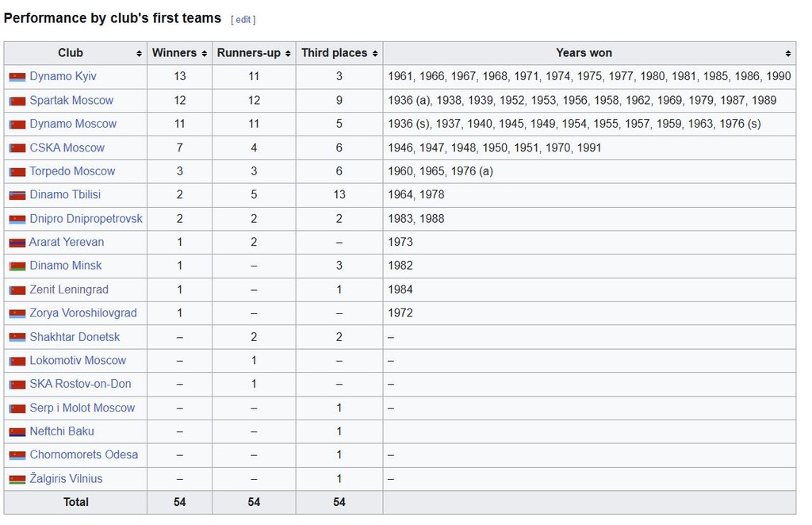
Task: Visit the Neftchi Baku link
Action: click(62, 431)
